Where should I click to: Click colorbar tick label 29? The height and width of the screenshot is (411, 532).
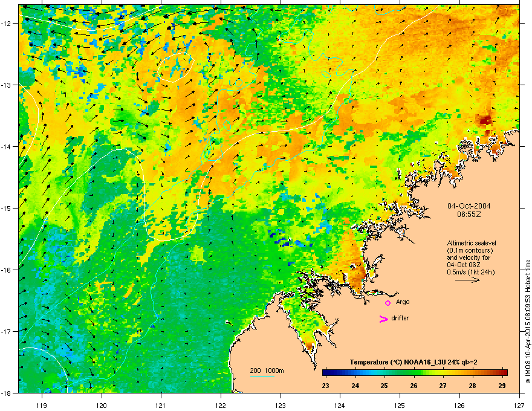(x=502, y=386)
